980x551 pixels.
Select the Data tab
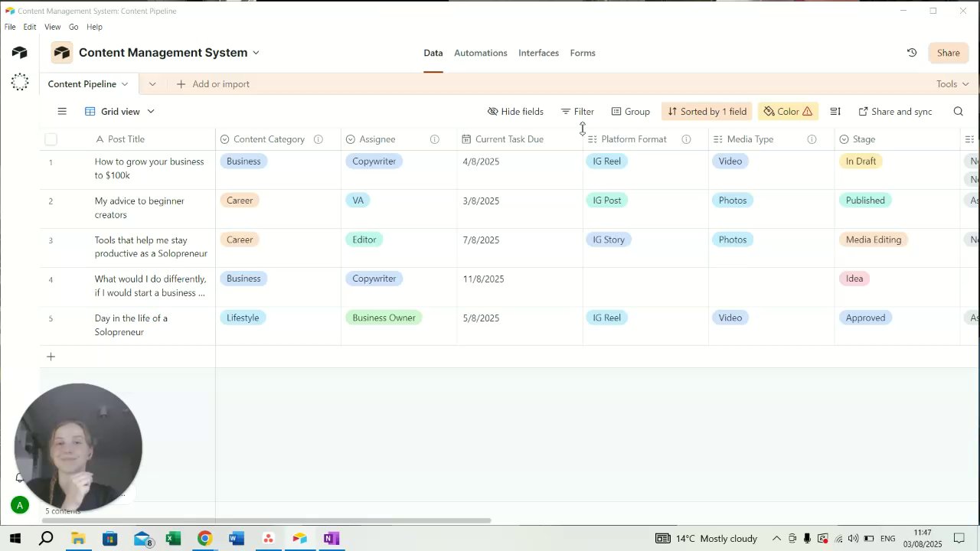(433, 53)
